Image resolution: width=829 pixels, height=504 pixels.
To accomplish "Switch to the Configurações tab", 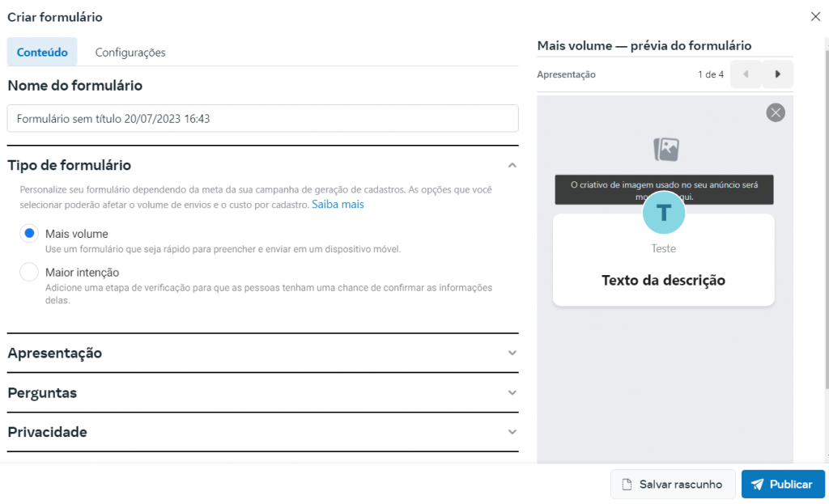I will [x=130, y=53].
